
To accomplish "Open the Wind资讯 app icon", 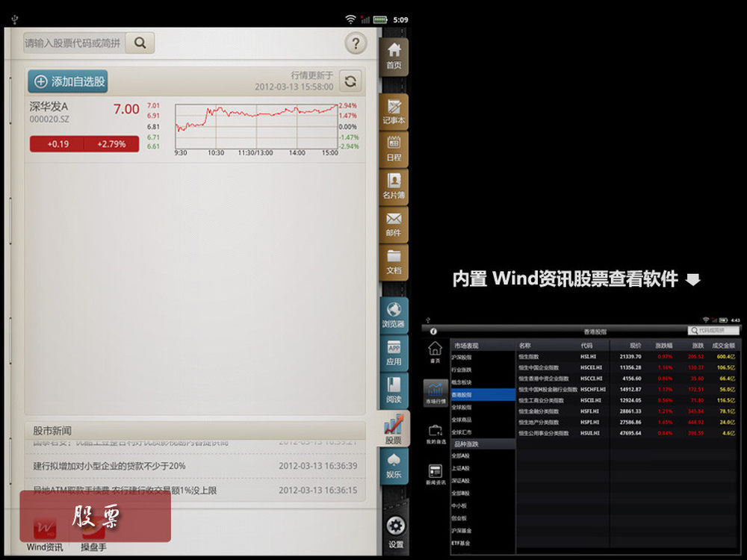I will point(45,535).
